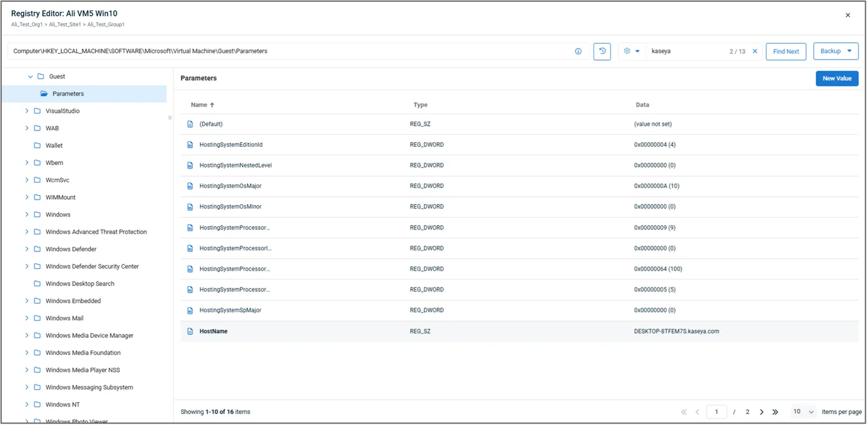Expand the VisualStudio tree node

coord(27,111)
